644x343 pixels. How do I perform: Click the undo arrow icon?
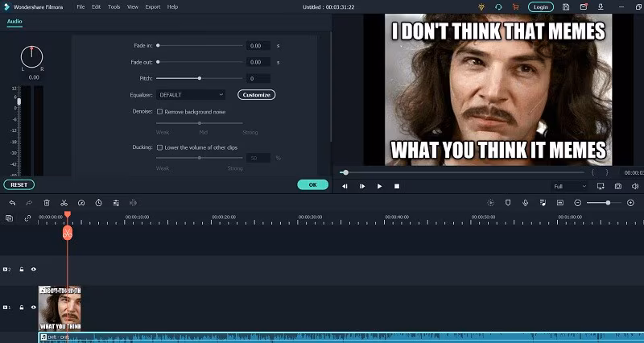tap(12, 203)
